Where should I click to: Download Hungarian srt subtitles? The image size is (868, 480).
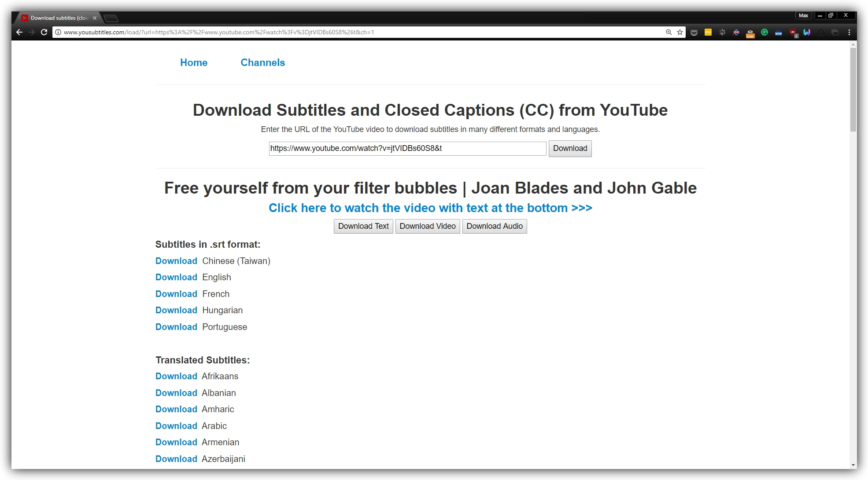point(176,310)
